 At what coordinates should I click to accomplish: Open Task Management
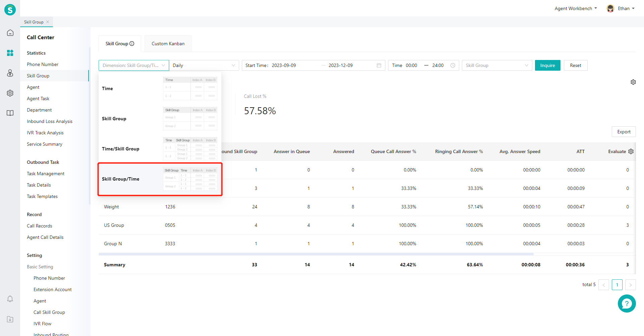tap(46, 174)
